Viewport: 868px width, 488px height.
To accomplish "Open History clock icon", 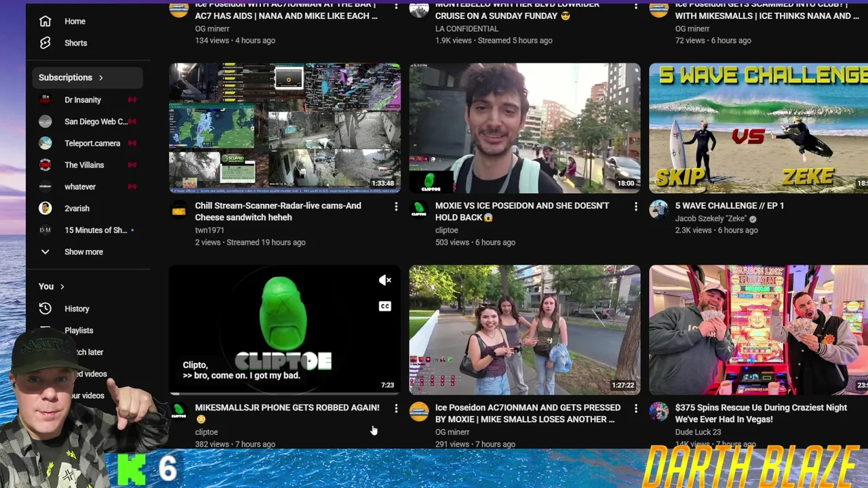I will [x=45, y=308].
